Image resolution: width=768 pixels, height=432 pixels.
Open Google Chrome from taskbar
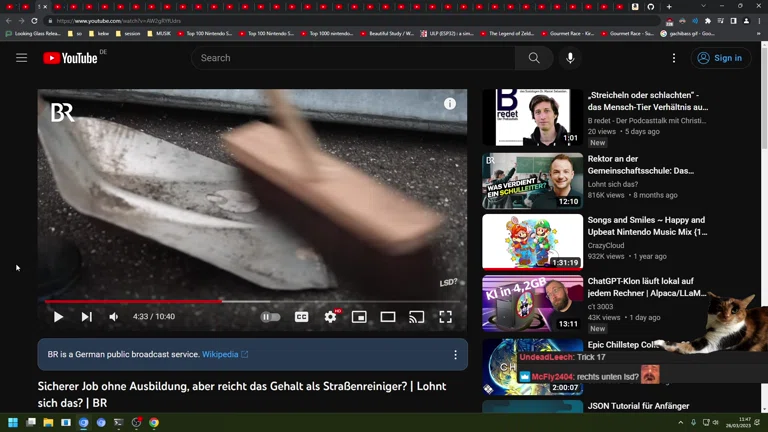(x=154, y=422)
